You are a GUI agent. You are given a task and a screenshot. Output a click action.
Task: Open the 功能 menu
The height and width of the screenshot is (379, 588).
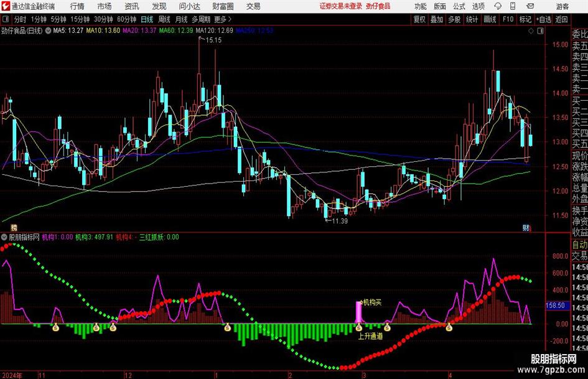421,6
